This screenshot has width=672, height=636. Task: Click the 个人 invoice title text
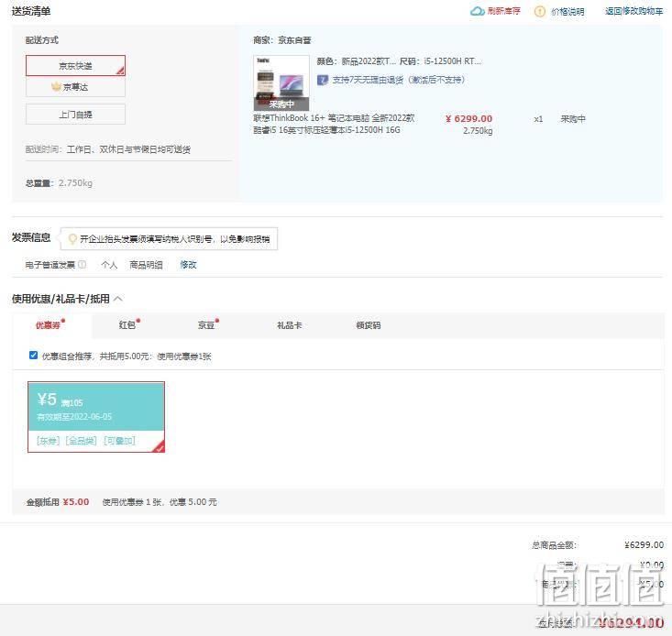pyautogui.click(x=109, y=265)
